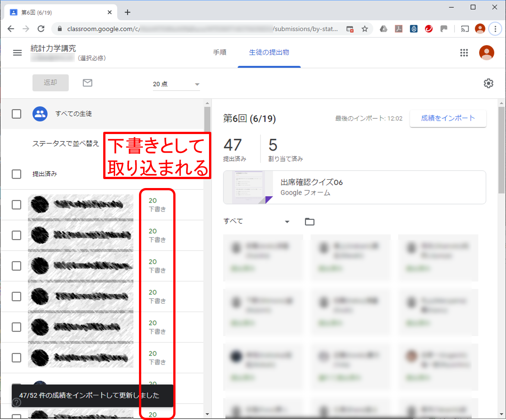Click the email students envelope icon

[88, 83]
